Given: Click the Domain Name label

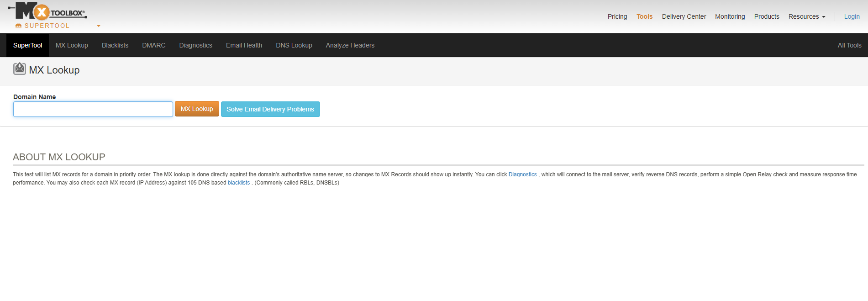Looking at the screenshot, I should point(34,97).
